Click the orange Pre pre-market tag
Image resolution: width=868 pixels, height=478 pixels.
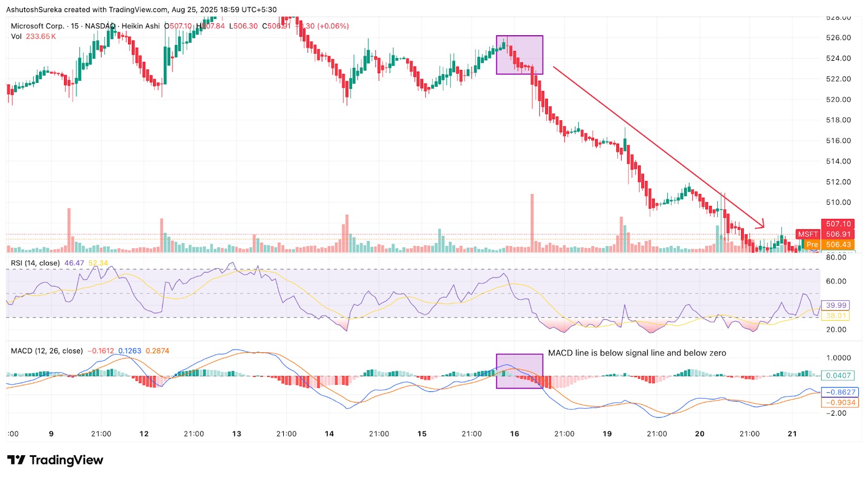[x=812, y=244]
